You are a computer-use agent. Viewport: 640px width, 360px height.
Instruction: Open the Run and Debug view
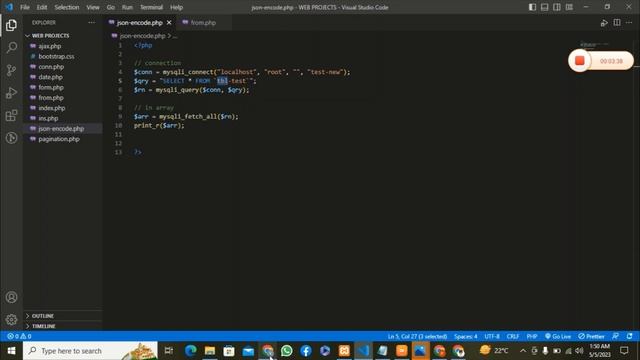coord(11,93)
